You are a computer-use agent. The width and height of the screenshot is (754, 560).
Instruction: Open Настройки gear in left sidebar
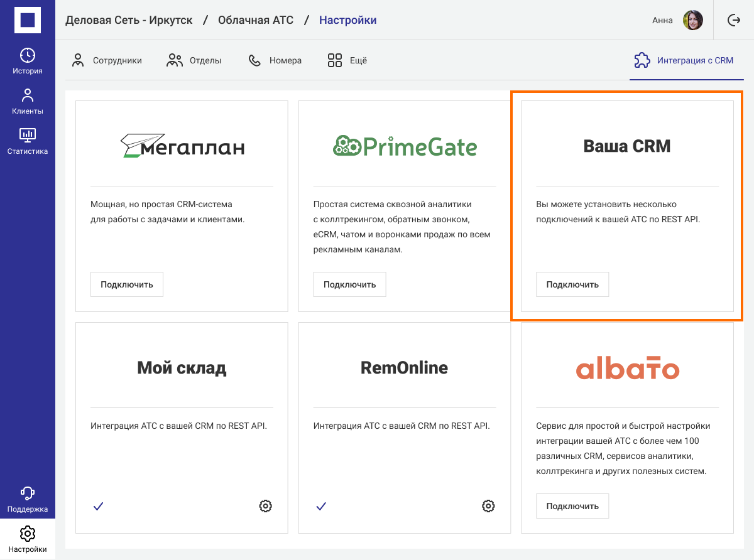(27, 534)
